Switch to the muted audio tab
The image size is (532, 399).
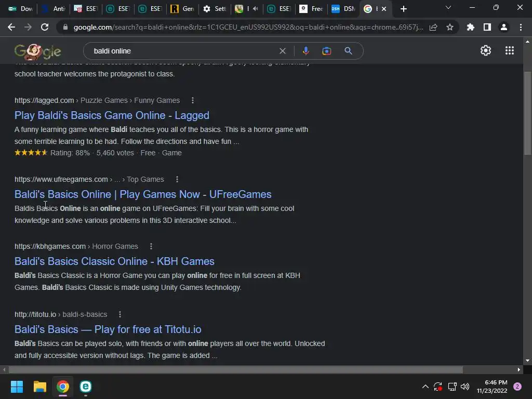click(247, 9)
